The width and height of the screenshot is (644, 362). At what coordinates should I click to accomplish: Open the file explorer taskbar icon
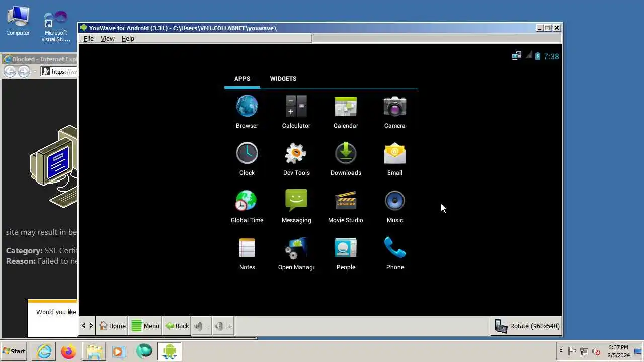[94, 351]
